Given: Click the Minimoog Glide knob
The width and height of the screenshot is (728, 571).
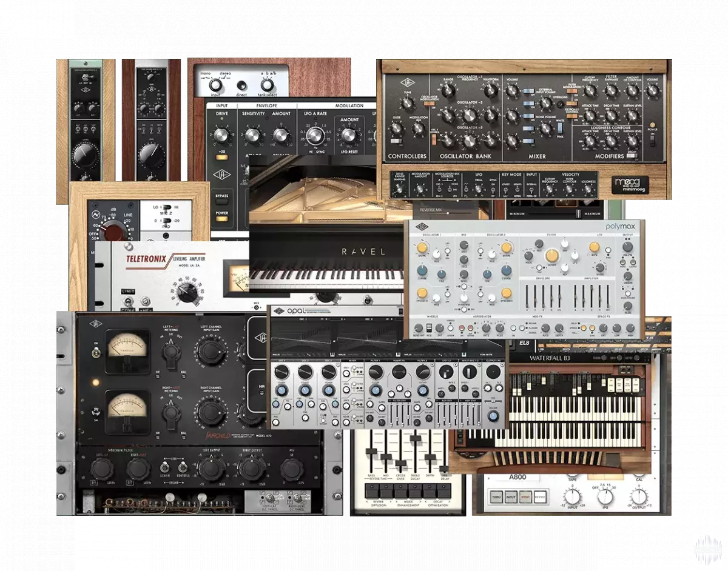Looking at the screenshot, I should pos(396,128).
